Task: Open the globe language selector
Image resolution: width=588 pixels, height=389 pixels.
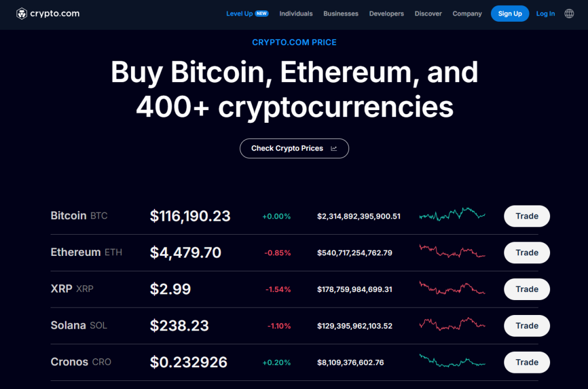Action: click(569, 14)
